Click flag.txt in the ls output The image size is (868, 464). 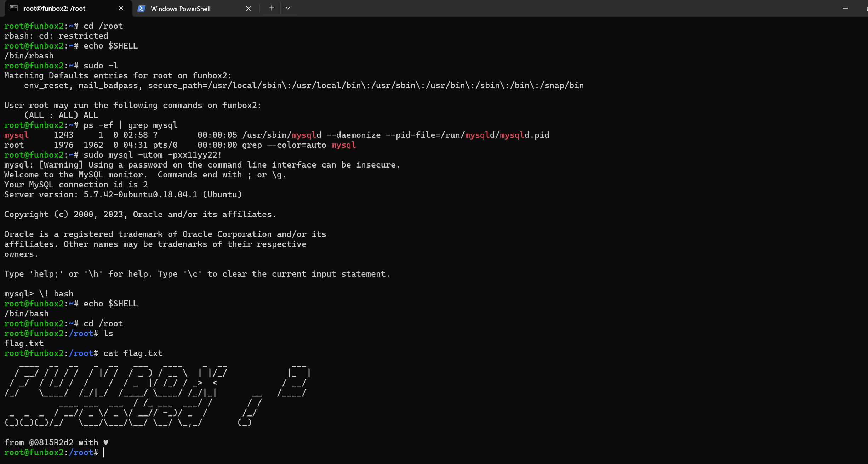pos(24,343)
